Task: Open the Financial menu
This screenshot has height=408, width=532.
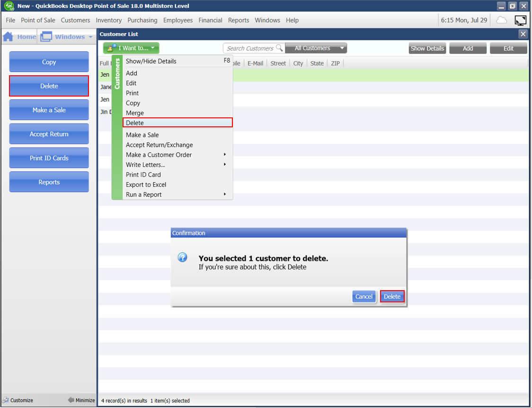Action: [x=210, y=20]
